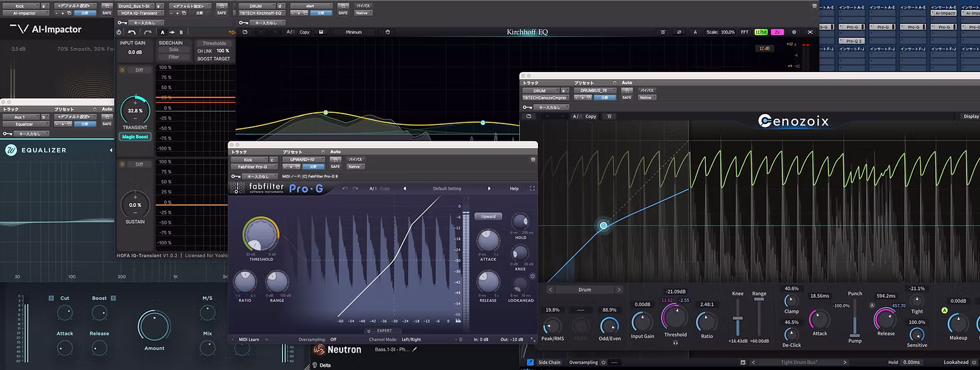Screen dimensions: 980x370
Task: Click the Pro-G Attack knob
Action: pyautogui.click(x=488, y=240)
